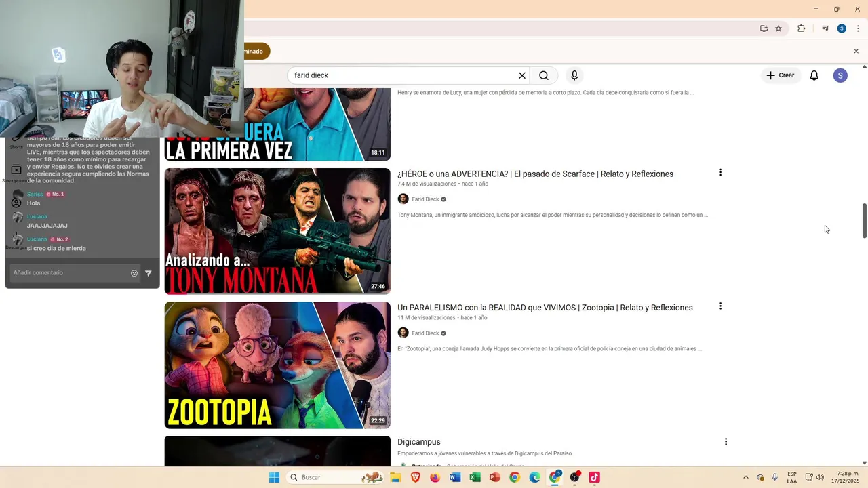Dismiss the infobar with its X
The image size is (868, 488).
[x=856, y=52]
